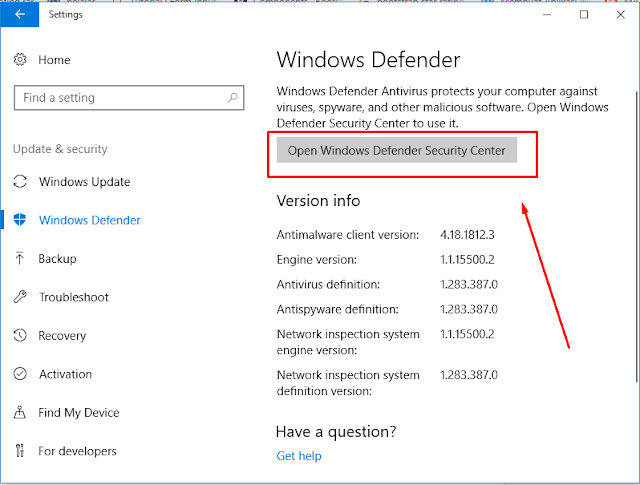This screenshot has width=640, height=485.
Task: Click the Version info heading
Action: [x=318, y=201]
